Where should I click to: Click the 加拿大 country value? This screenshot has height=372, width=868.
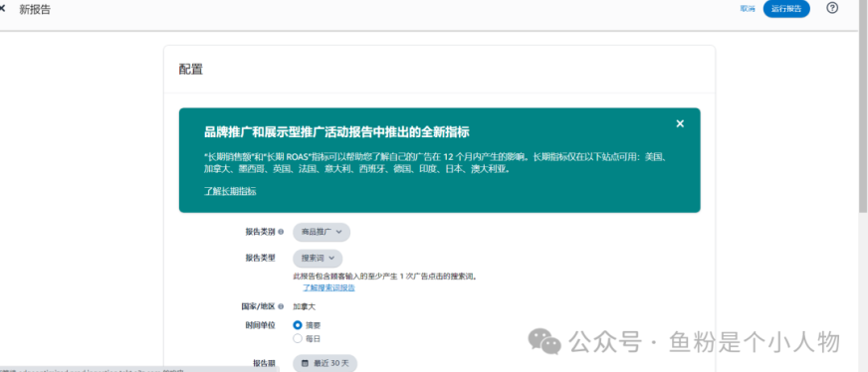click(304, 306)
